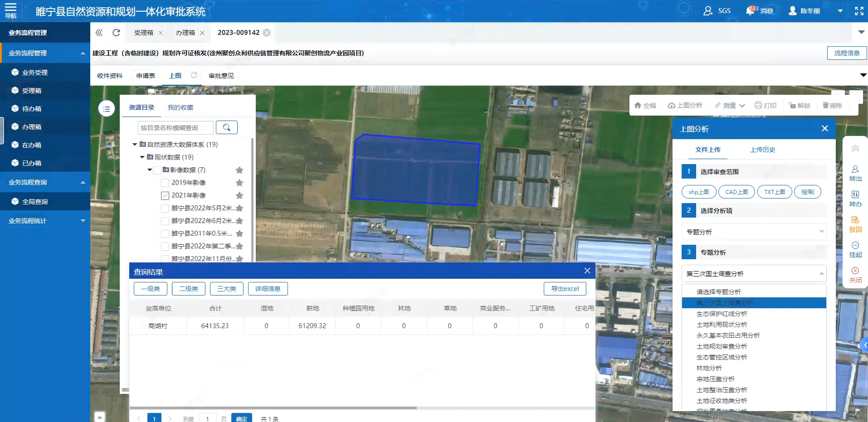Click 全幅 full extent tool

pos(645,105)
